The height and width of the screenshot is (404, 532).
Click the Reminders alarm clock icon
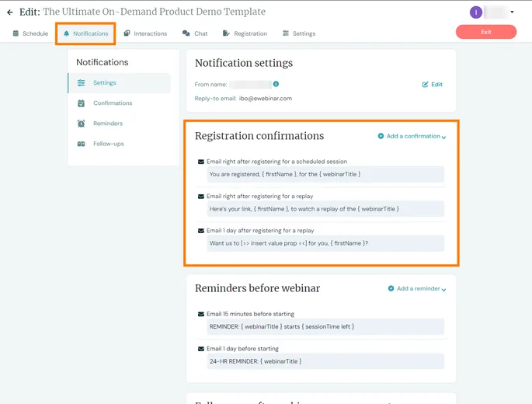82,124
